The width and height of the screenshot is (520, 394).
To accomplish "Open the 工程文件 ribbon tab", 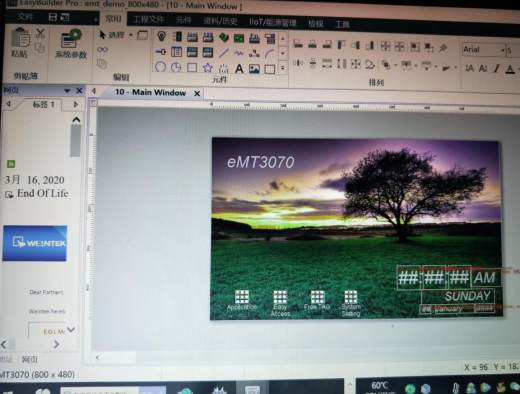I will [x=148, y=20].
